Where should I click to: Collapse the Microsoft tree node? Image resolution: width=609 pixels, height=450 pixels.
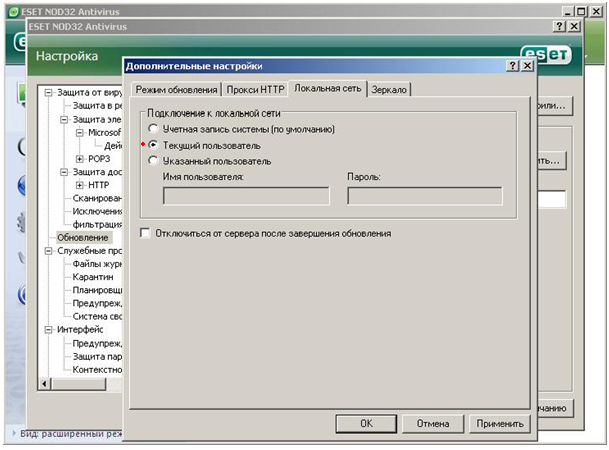point(80,132)
